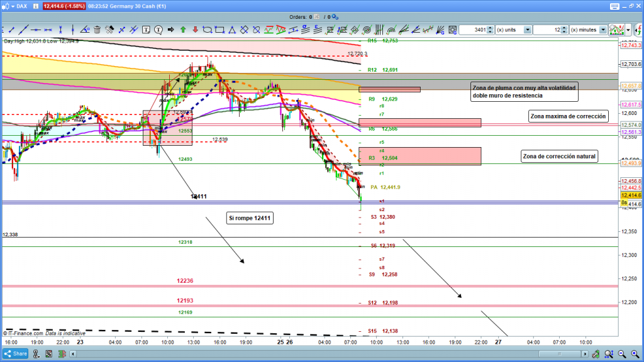Choose the triangle drawing tool
This screenshot has height=362, width=644.
click(231, 30)
